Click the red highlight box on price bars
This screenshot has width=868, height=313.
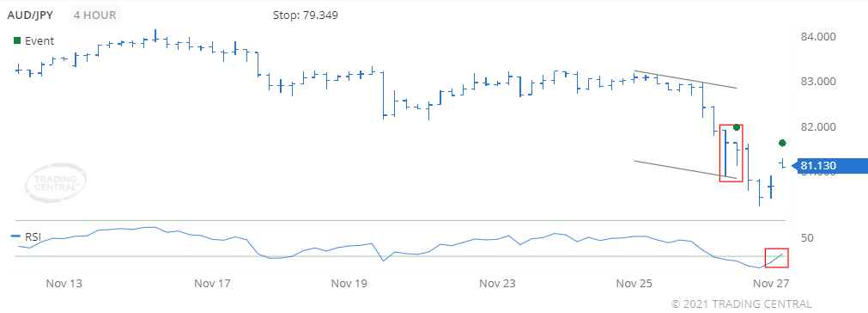point(731,153)
